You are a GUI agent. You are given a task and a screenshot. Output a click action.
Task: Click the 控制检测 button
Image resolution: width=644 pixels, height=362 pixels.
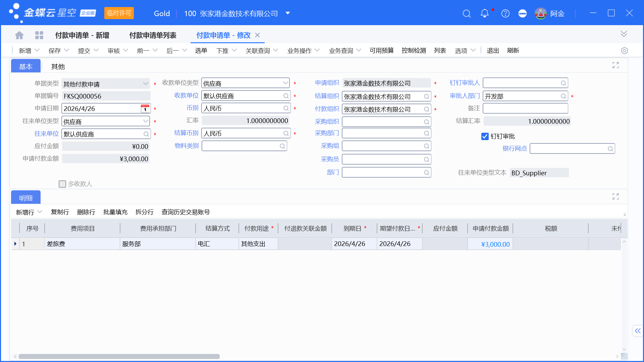[414, 51]
